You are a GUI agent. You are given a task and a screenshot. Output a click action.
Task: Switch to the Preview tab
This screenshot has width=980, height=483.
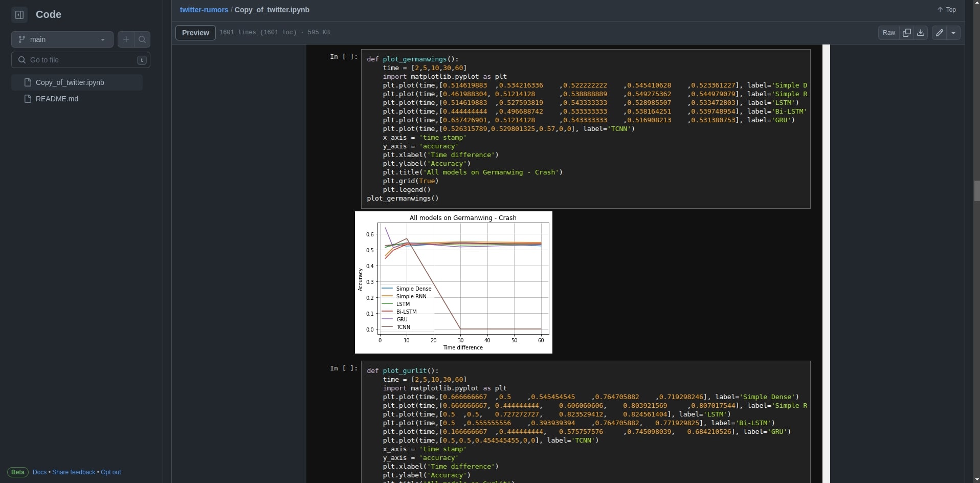pyautogui.click(x=195, y=33)
